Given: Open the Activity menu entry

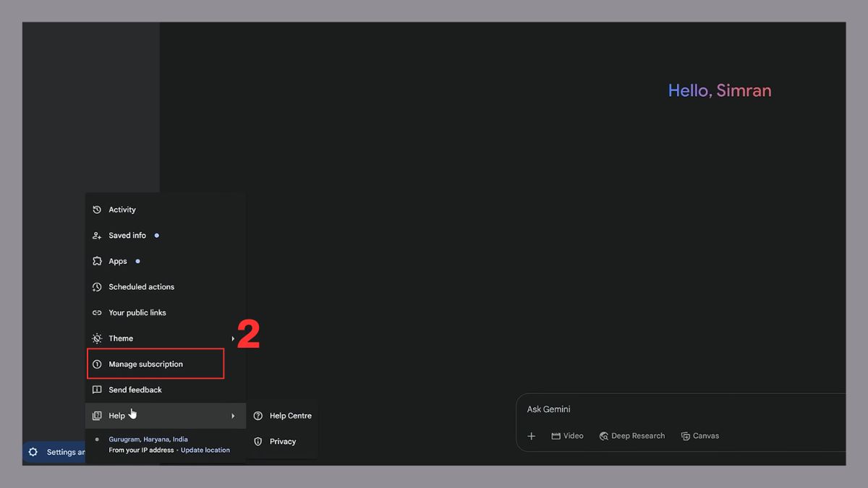Looking at the screenshot, I should 165,210.
